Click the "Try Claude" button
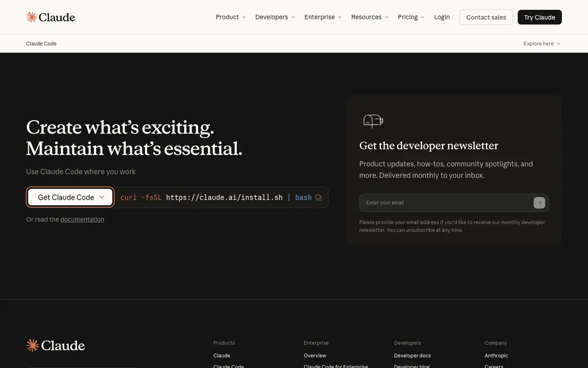This screenshot has width=588, height=368. click(x=539, y=17)
